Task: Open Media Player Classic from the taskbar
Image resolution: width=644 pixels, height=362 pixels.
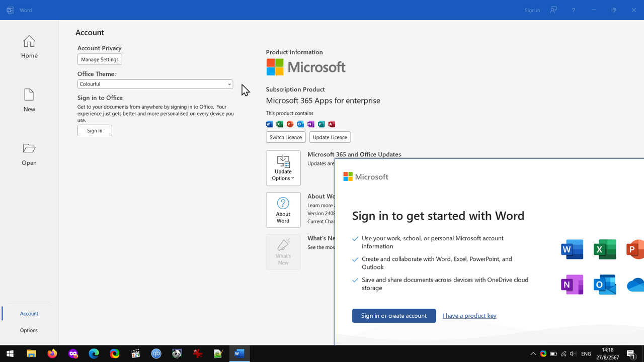Action: tap(135, 354)
